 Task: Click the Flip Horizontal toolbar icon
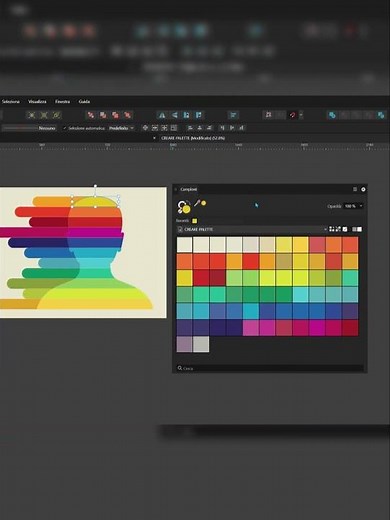[162, 115]
